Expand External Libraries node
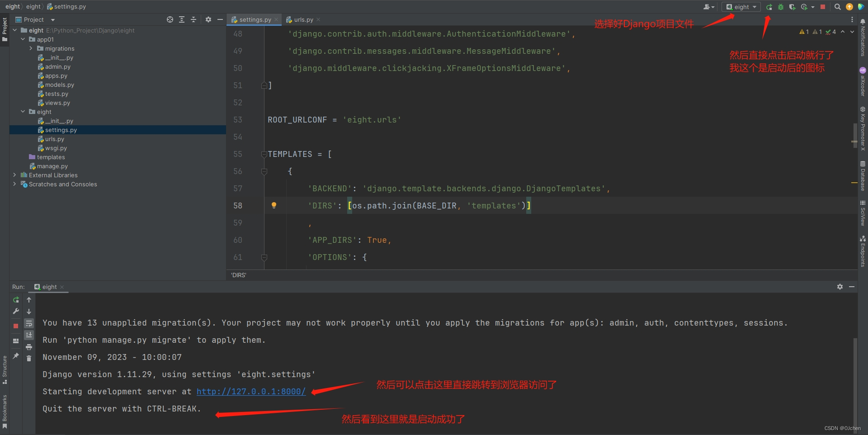The image size is (868, 435). tap(15, 175)
